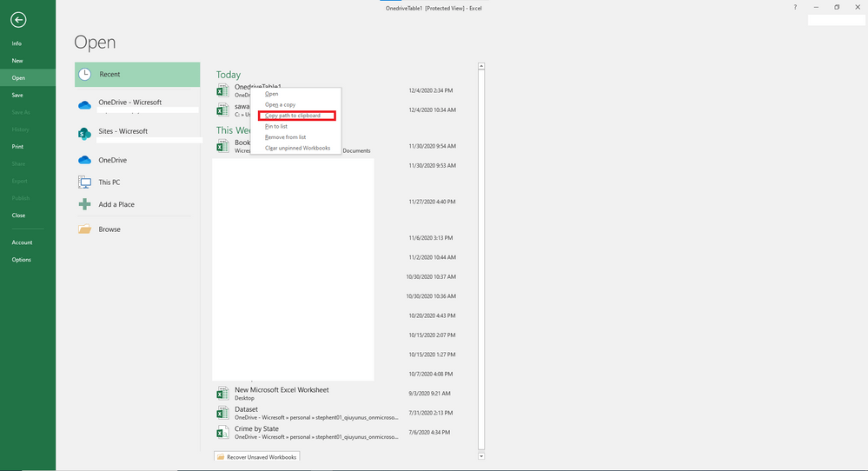The width and height of the screenshot is (868, 471).
Task: Open Excel Options
Action: [28, 259]
